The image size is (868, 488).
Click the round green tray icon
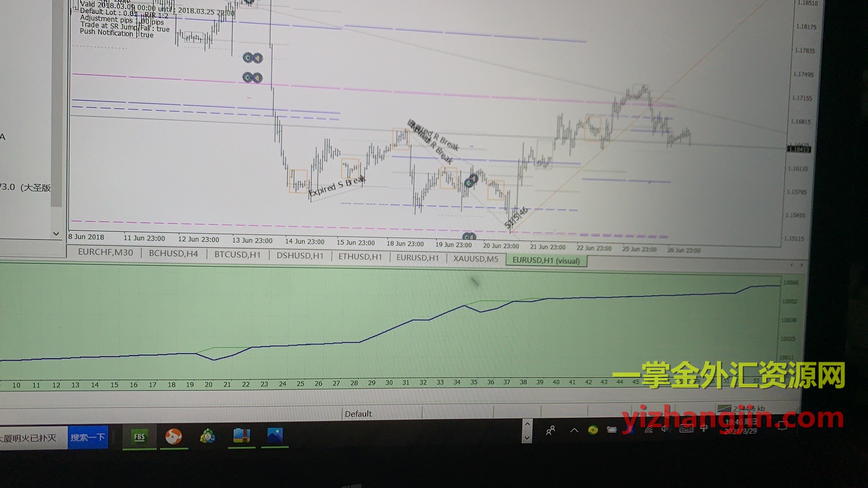[x=593, y=430]
